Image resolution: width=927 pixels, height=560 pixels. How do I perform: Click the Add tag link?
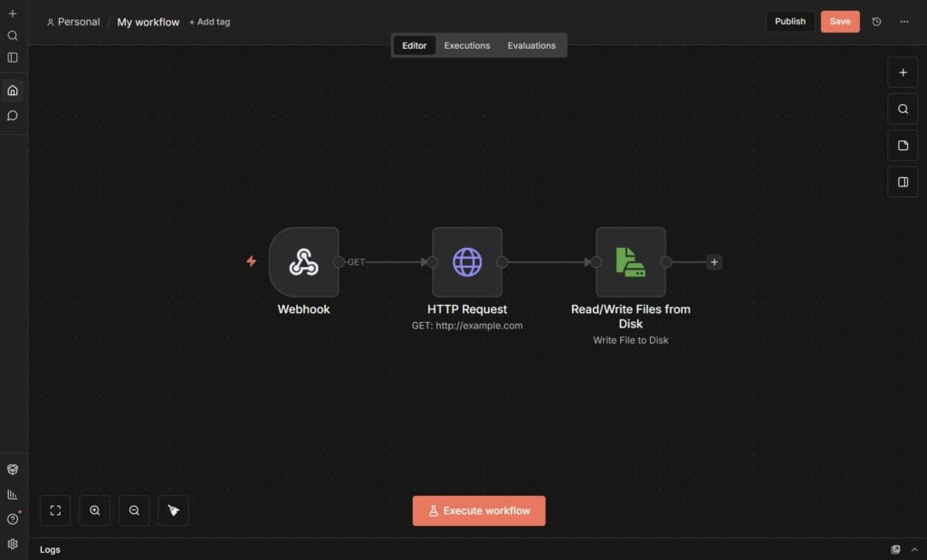[209, 22]
